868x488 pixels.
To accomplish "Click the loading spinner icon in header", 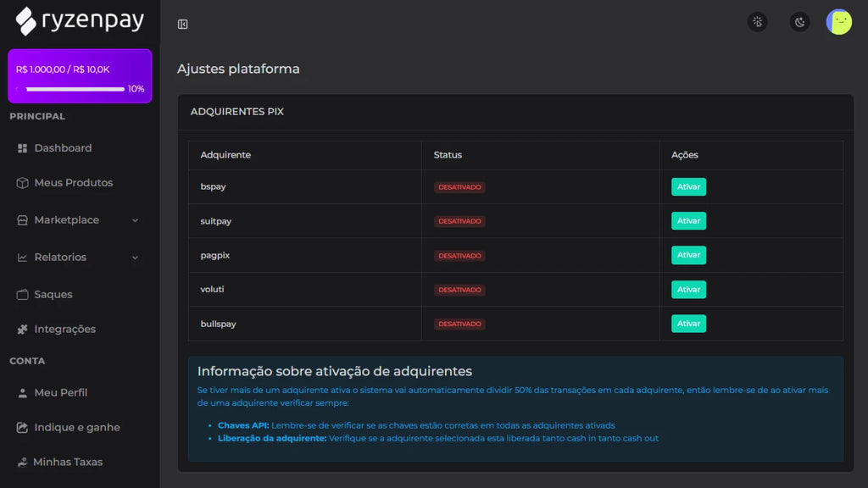I will [x=757, y=22].
